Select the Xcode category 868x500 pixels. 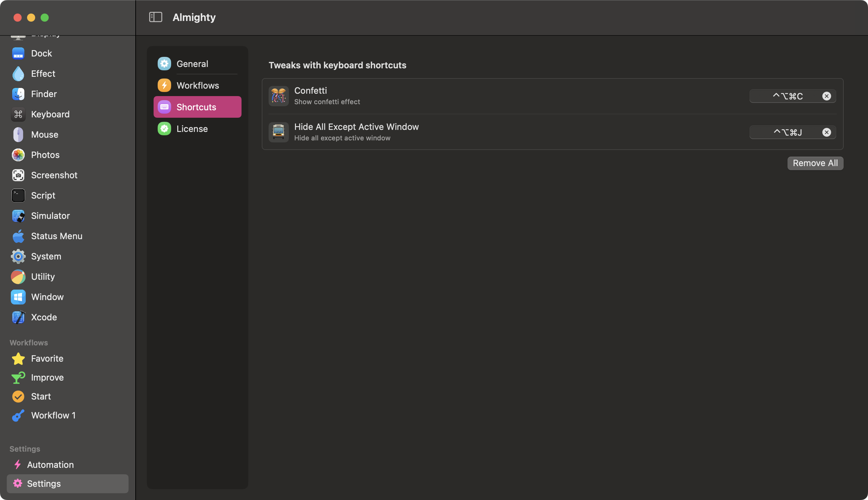pos(44,317)
